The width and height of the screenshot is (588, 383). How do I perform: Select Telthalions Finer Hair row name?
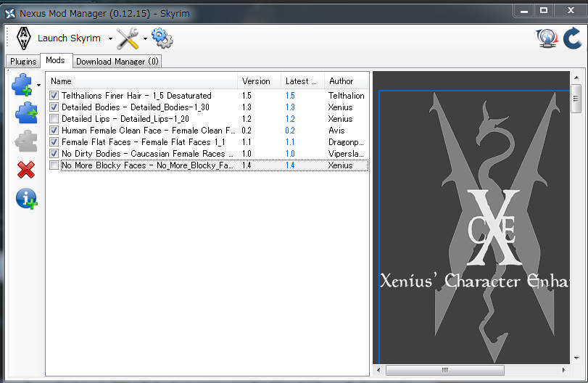coord(136,96)
